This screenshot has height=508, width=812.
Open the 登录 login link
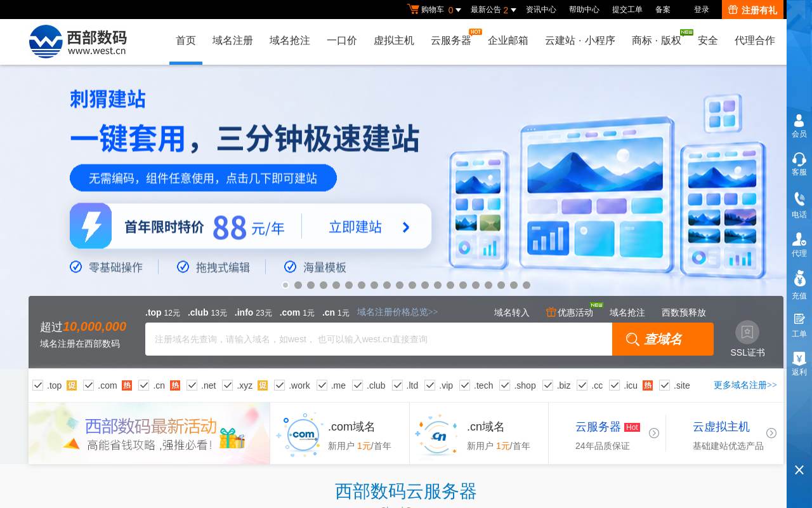702,10
